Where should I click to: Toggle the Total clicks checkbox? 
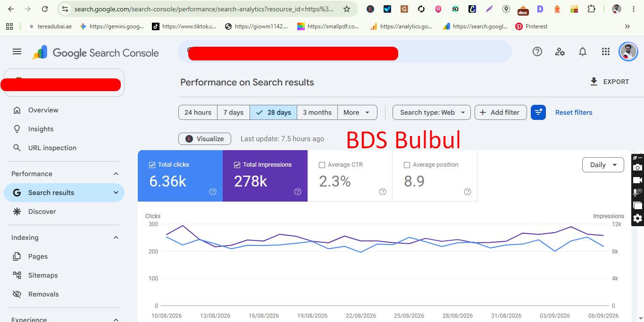[152, 165]
